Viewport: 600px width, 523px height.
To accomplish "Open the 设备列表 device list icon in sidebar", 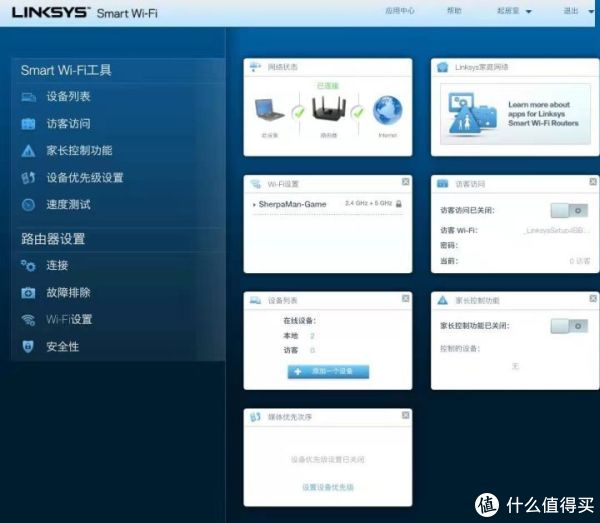I will tap(28, 97).
